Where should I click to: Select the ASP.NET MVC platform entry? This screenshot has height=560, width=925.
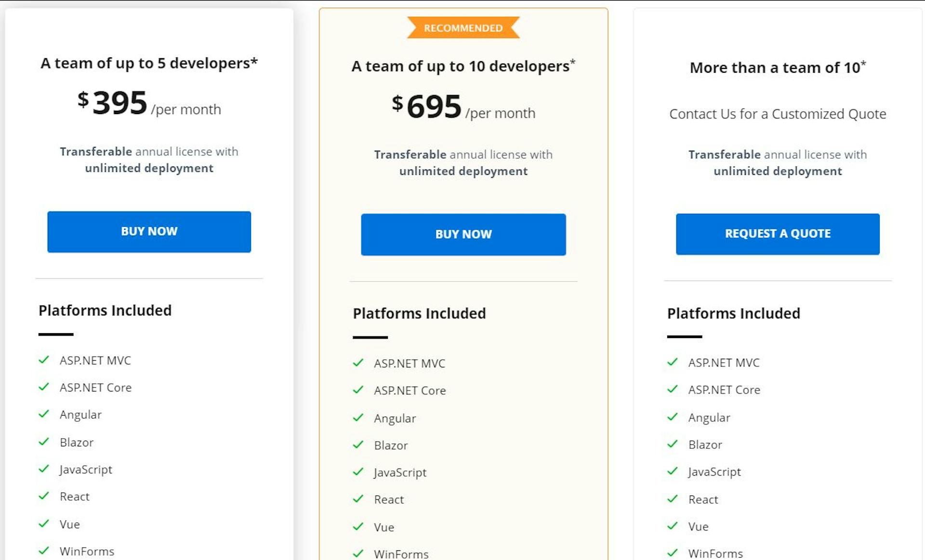(95, 360)
